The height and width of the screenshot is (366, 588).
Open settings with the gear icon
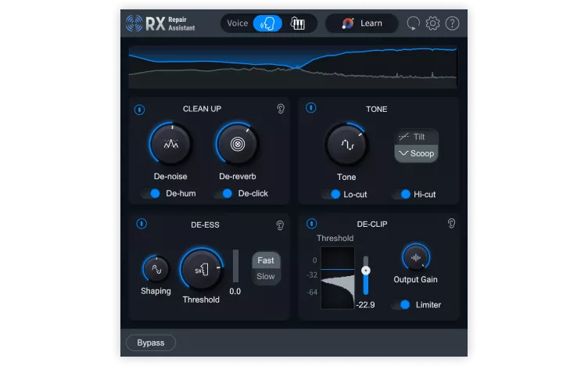[x=432, y=23]
